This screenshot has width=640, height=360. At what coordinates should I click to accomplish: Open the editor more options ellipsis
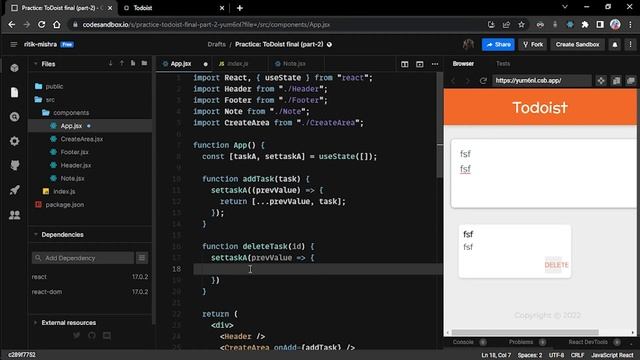[x=435, y=64]
